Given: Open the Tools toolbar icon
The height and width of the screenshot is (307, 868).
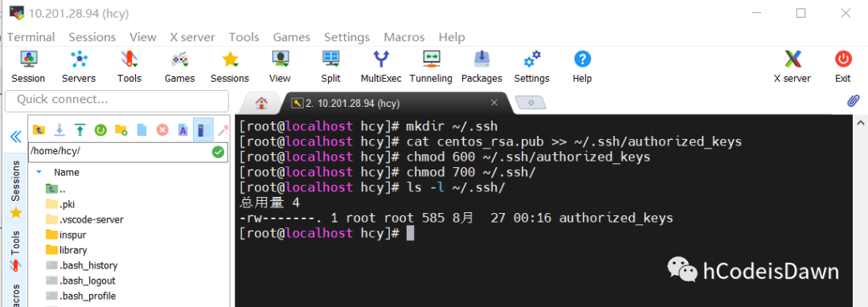Looking at the screenshot, I should (x=129, y=67).
